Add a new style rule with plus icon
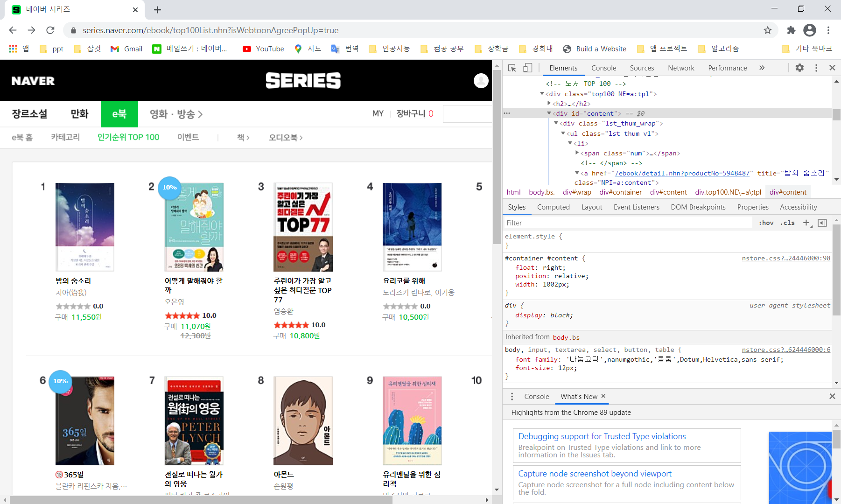Image resolution: width=841 pixels, height=504 pixels. [806, 223]
